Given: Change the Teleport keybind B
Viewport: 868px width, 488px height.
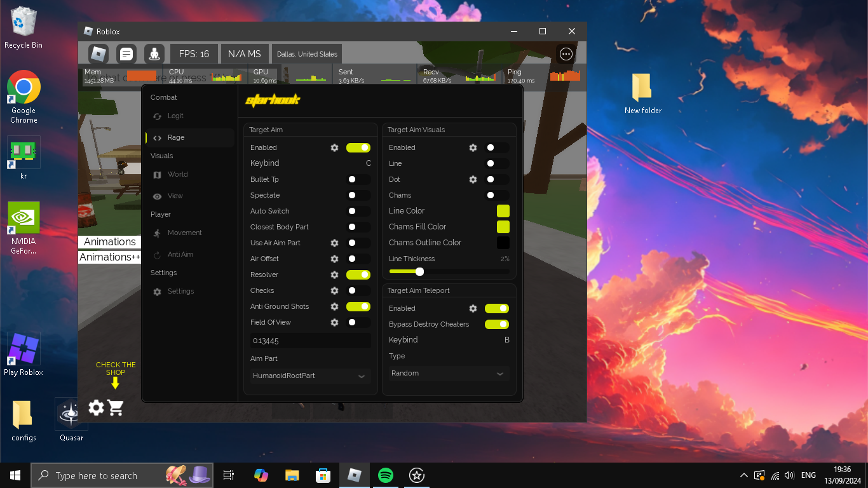Looking at the screenshot, I should pyautogui.click(x=507, y=340).
